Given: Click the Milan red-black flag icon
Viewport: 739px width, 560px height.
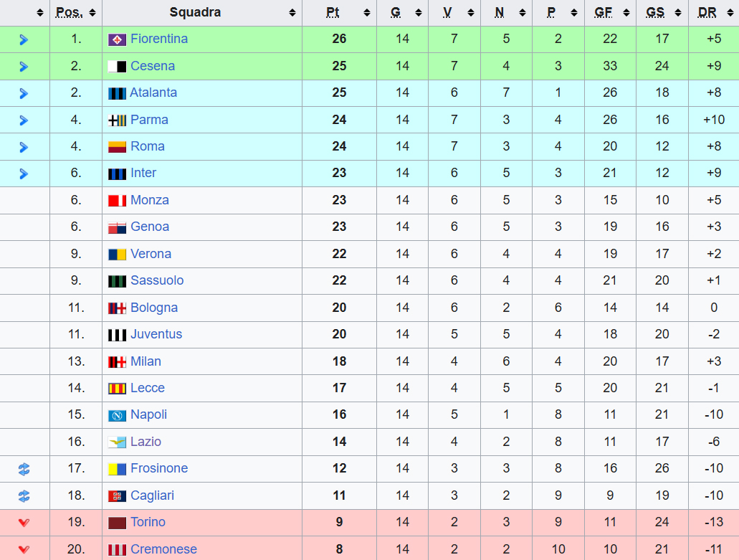Looking at the screenshot, I should 117,362.
